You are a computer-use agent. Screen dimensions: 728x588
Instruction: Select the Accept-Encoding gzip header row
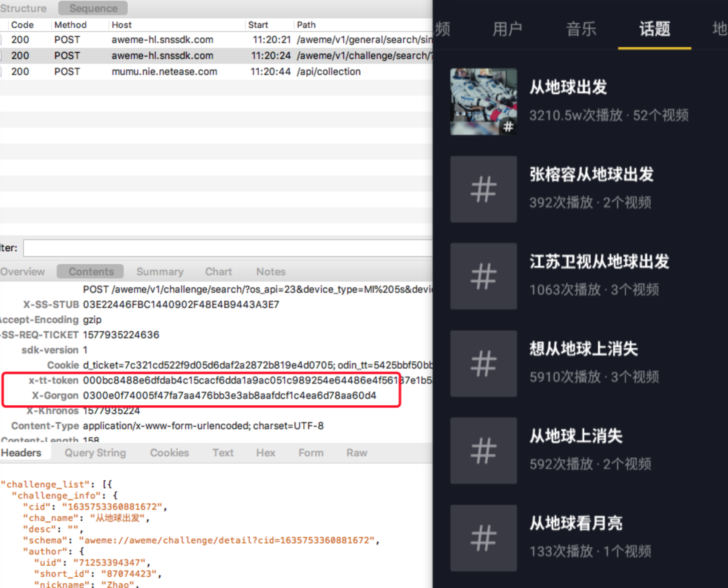(216, 320)
